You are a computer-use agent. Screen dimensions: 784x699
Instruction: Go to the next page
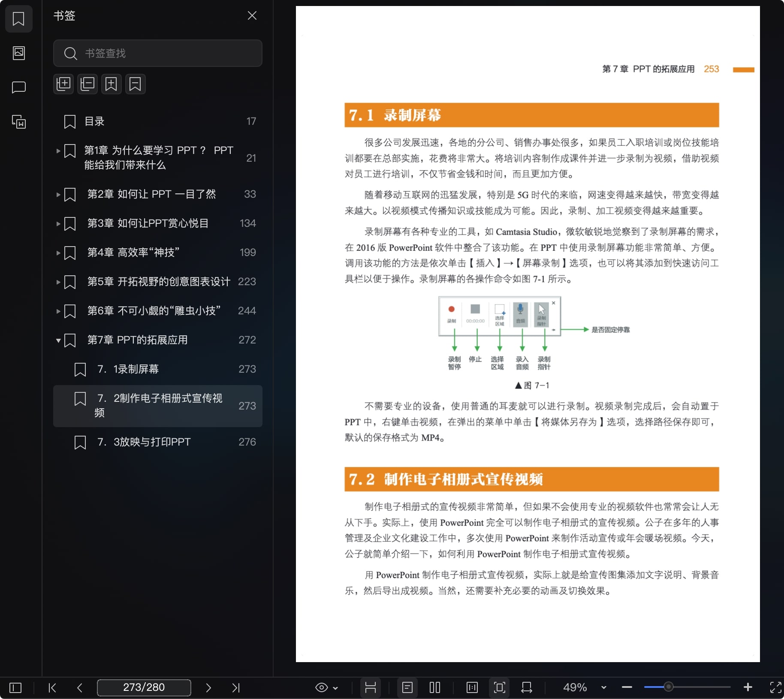tap(208, 687)
